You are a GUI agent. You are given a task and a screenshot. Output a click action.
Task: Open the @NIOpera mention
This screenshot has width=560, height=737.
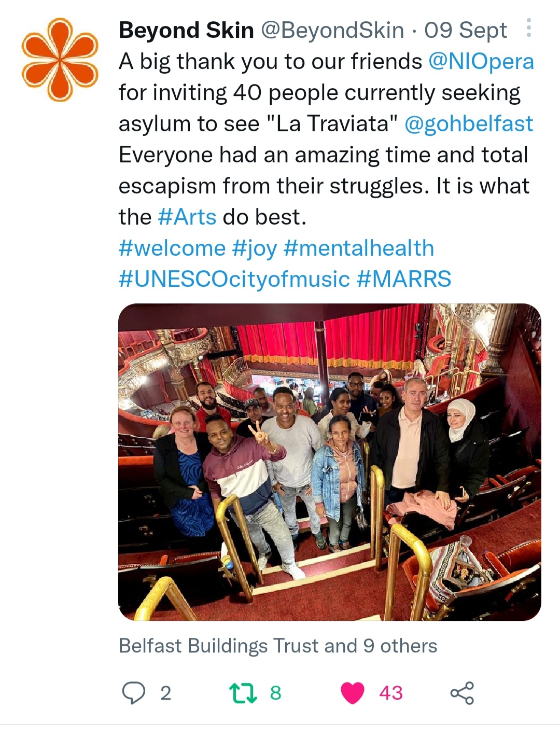(481, 62)
